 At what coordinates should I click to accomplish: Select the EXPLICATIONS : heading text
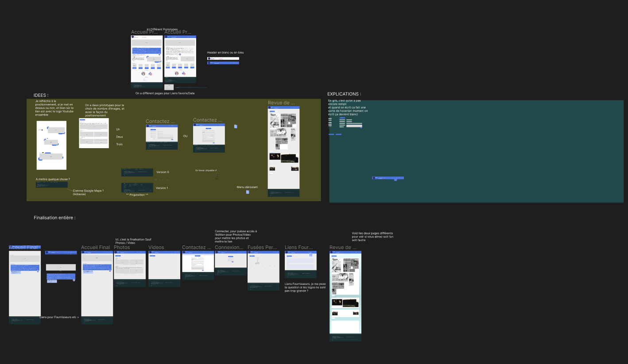click(x=344, y=94)
